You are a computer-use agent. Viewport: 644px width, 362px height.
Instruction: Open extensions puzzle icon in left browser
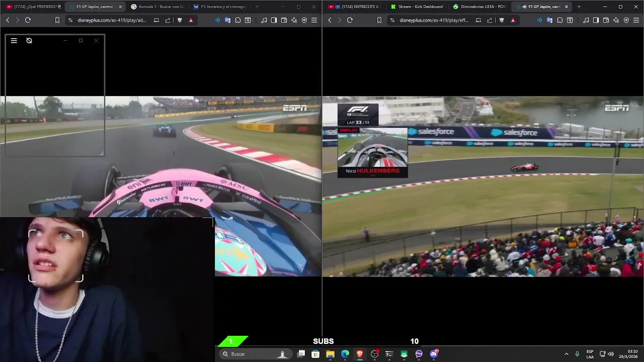pyautogui.click(x=238, y=20)
